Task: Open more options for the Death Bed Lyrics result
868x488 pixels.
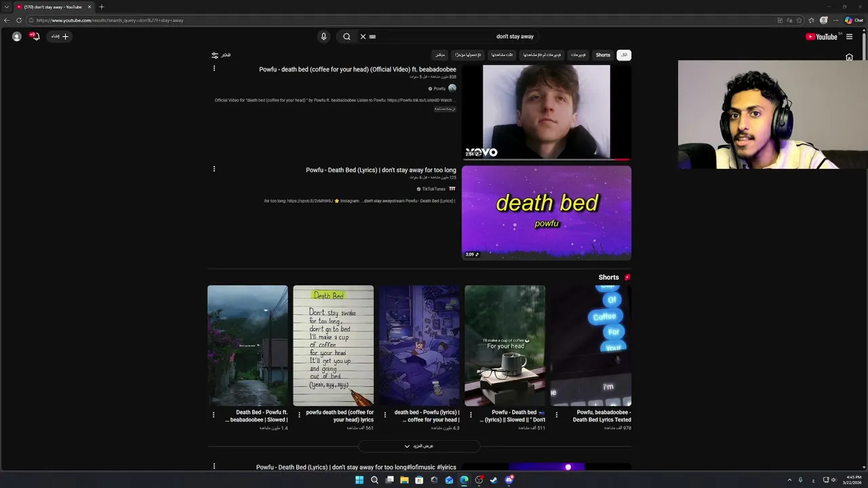Action: [x=214, y=169]
